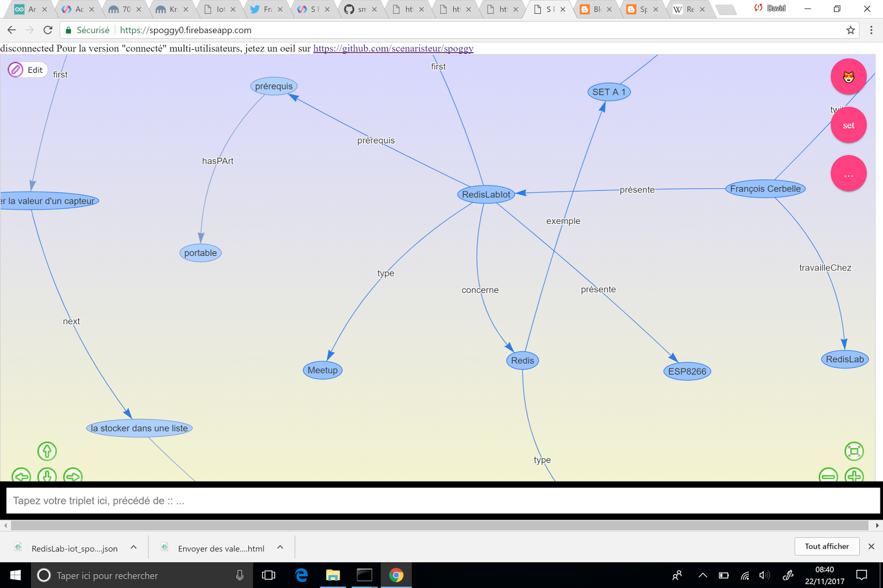This screenshot has height=588, width=883.
Task: Click the pink 'set' round button
Action: tap(848, 125)
